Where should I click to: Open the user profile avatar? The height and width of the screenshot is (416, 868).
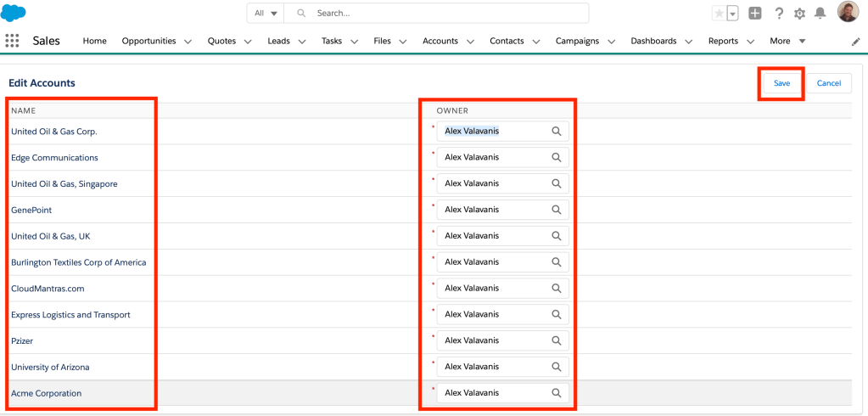[x=847, y=12]
